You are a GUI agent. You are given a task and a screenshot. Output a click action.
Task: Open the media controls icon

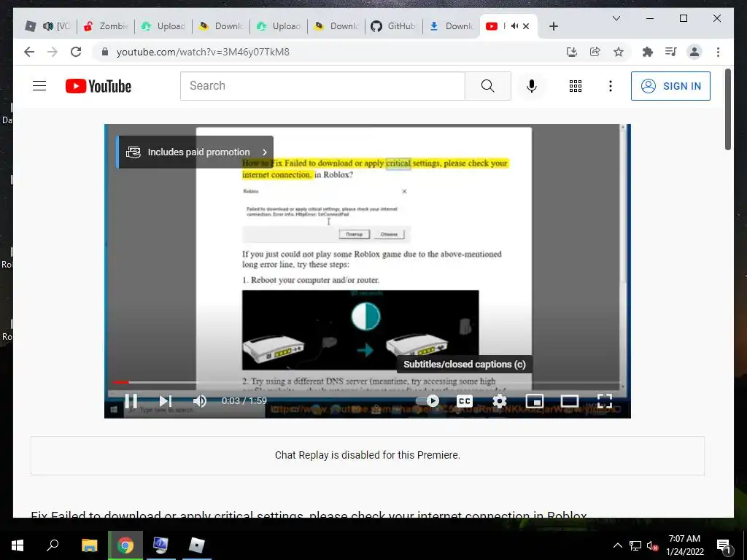click(671, 52)
